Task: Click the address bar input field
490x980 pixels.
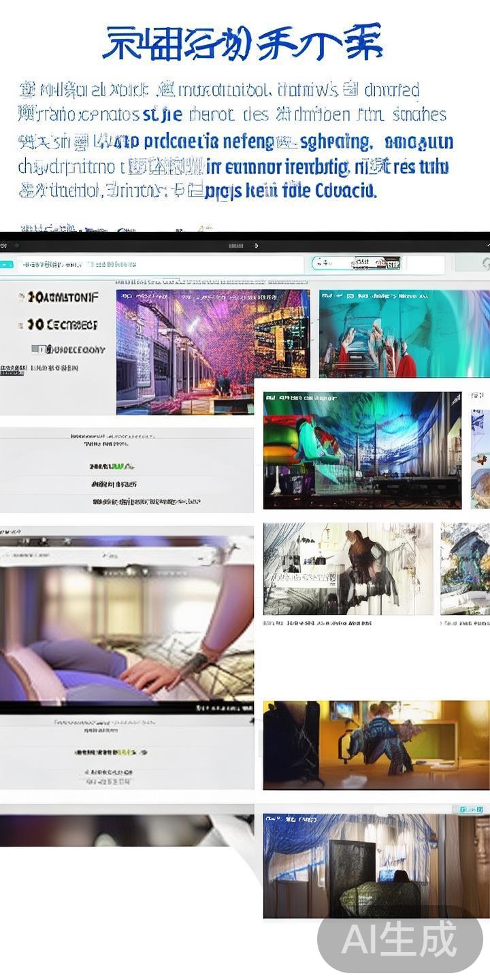Action: (x=160, y=264)
